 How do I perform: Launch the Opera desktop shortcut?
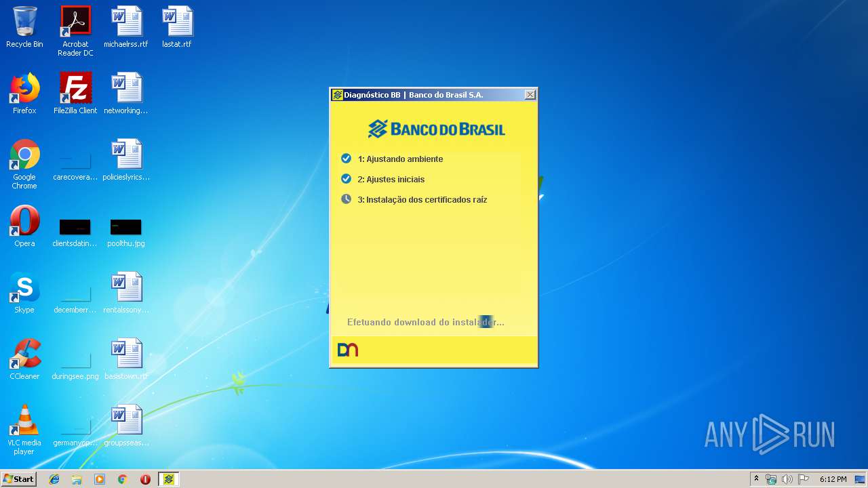click(24, 226)
